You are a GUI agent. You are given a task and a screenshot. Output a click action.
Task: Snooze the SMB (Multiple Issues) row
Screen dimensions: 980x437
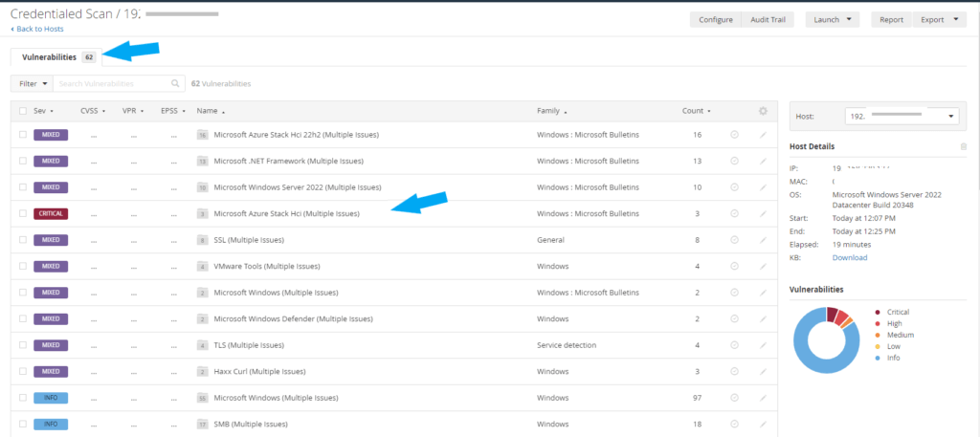[x=735, y=424]
